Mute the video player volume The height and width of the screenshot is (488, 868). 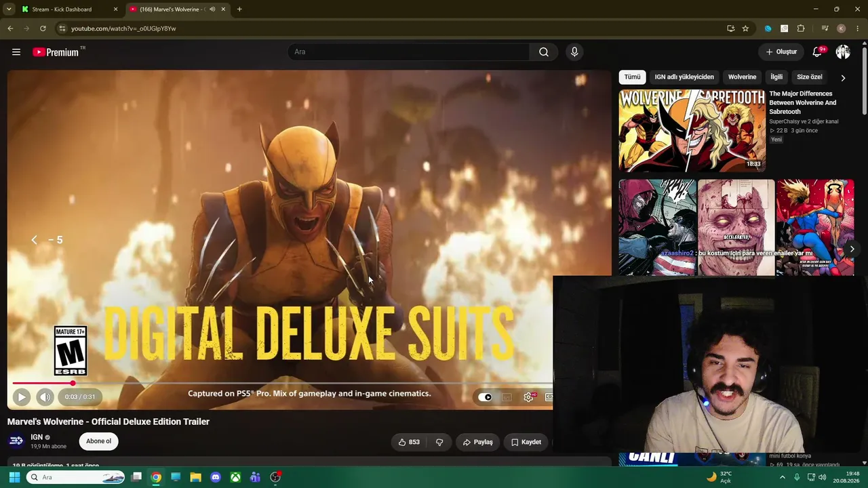[x=45, y=397]
